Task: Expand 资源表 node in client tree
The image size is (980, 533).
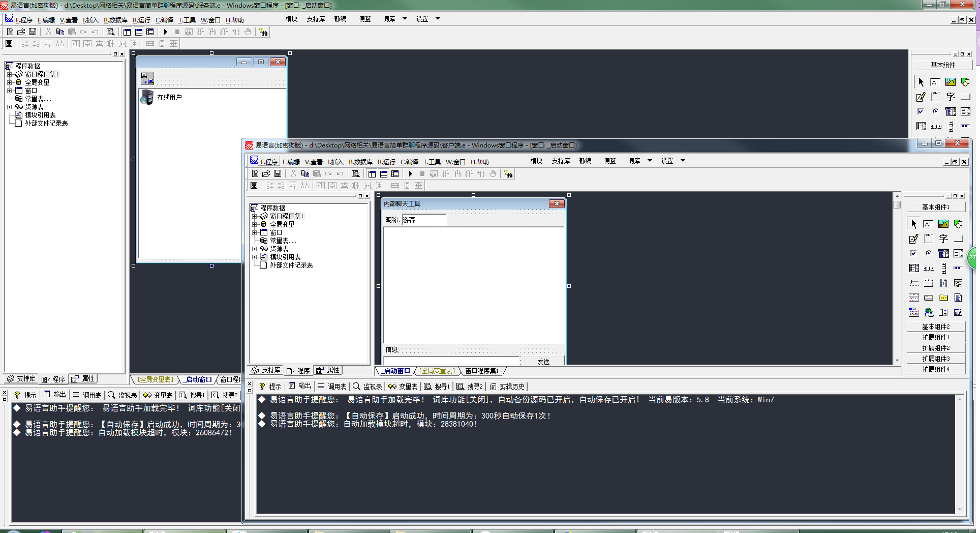Action: pos(255,249)
